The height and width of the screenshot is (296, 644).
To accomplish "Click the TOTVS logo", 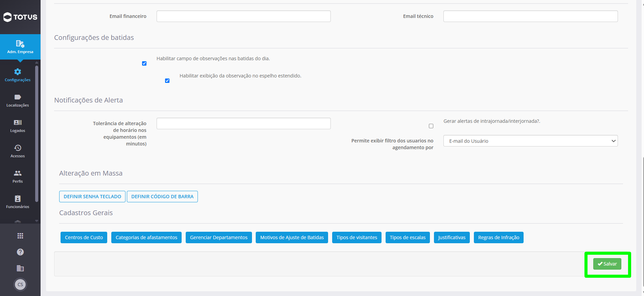I will tap(20, 17).
